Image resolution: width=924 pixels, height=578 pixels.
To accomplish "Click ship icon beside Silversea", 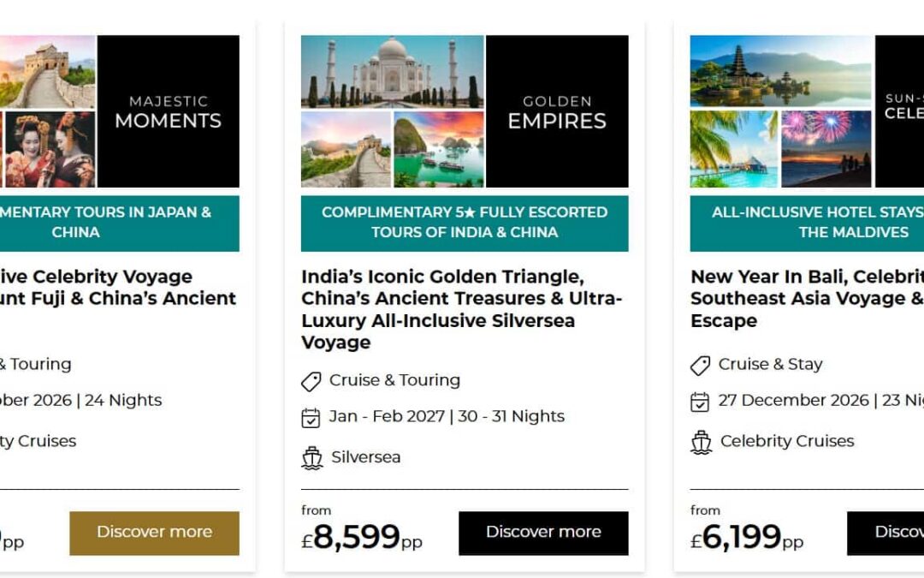I will tap(312, 458).
